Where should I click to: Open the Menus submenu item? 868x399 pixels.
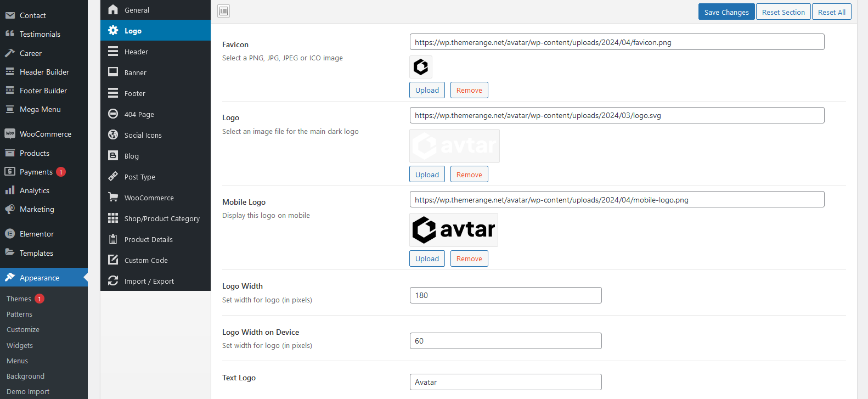coord(17,361)
